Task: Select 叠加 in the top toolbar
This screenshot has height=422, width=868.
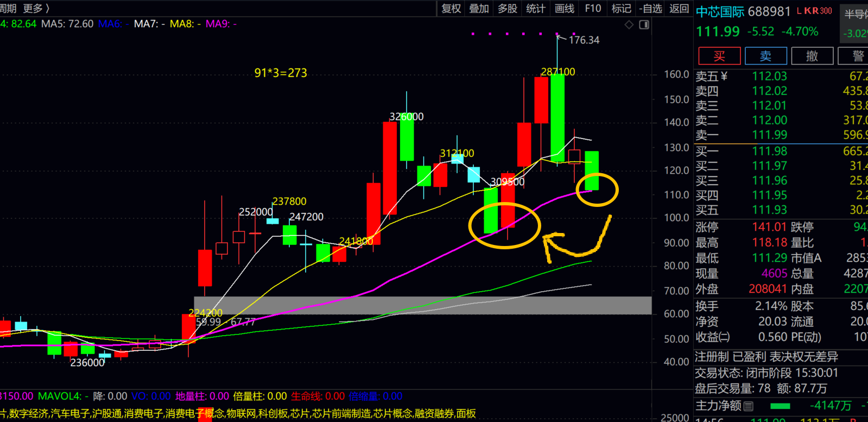Action: click(479, 9)
